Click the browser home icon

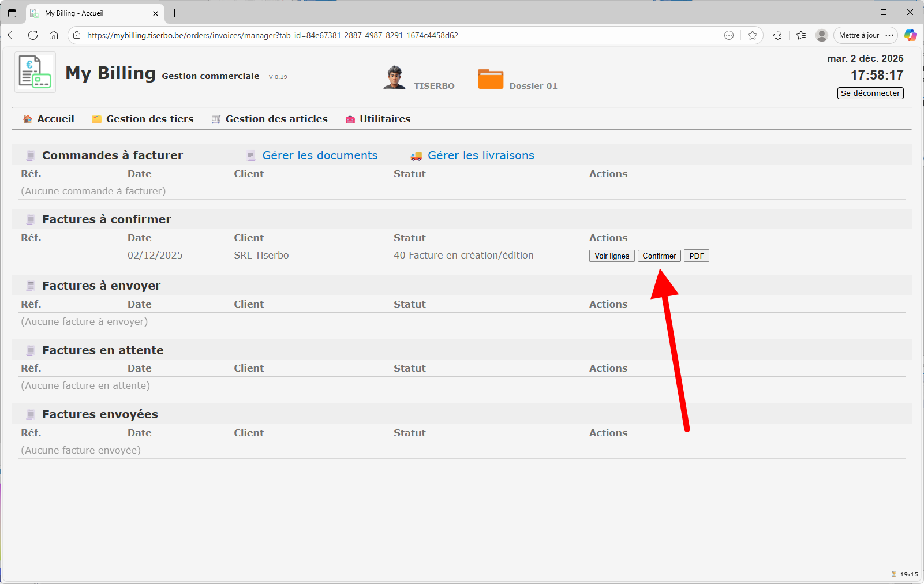[54, 35]
